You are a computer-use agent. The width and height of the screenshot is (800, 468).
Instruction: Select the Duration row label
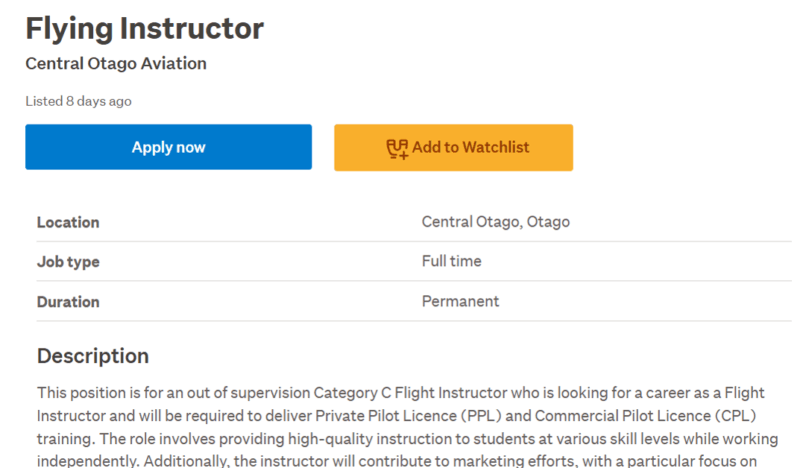68,302
